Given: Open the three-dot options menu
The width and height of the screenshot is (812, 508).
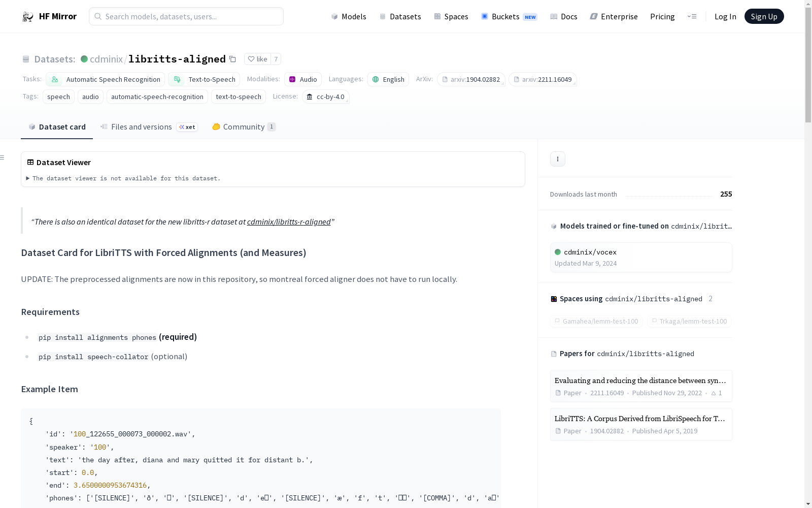Looking at the screenshot, I should tap(558, 159).
